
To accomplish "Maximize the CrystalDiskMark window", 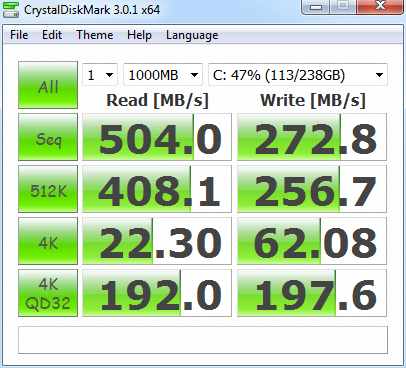I will tap(343, 6).
